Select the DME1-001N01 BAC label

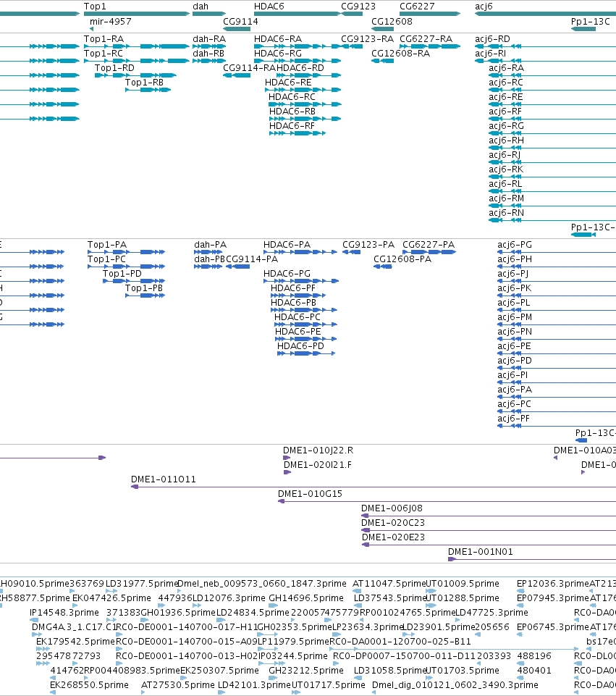click(481, 552)
